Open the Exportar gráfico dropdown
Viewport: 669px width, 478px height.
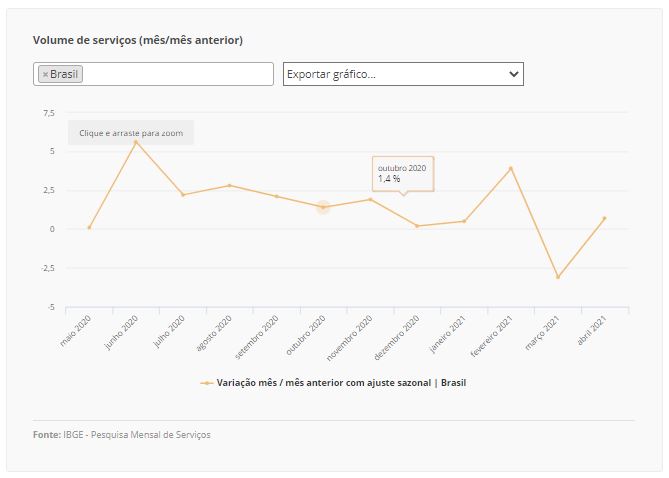click(403, 74)
